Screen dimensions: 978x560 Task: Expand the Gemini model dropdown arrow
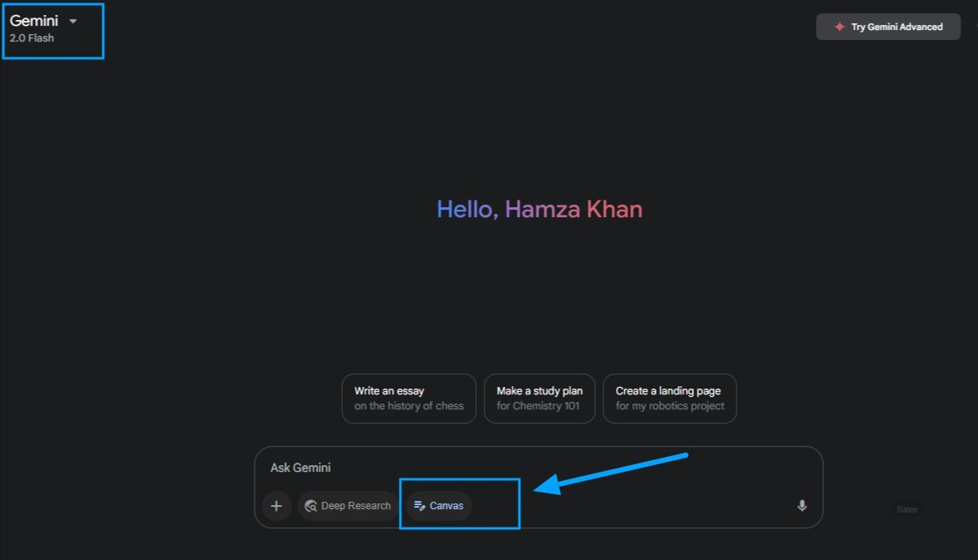pos(73,21)
